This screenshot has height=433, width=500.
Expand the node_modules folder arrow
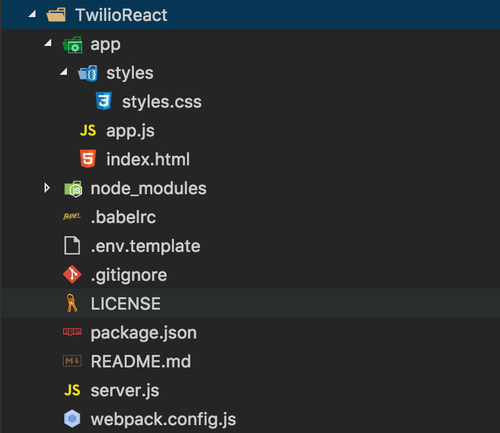47,188
